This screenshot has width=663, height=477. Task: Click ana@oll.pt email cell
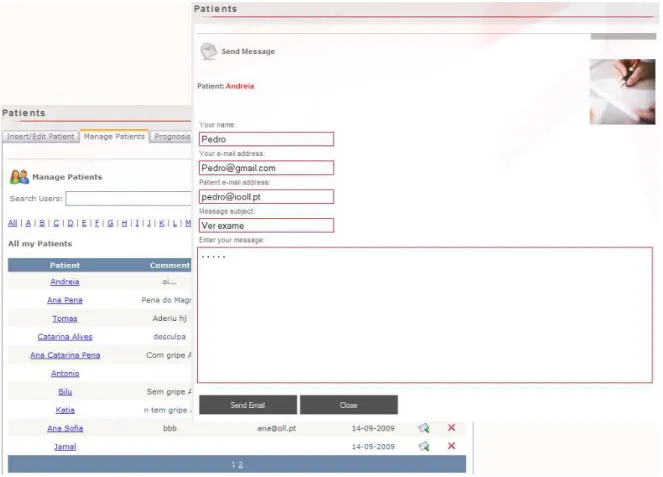277,428
